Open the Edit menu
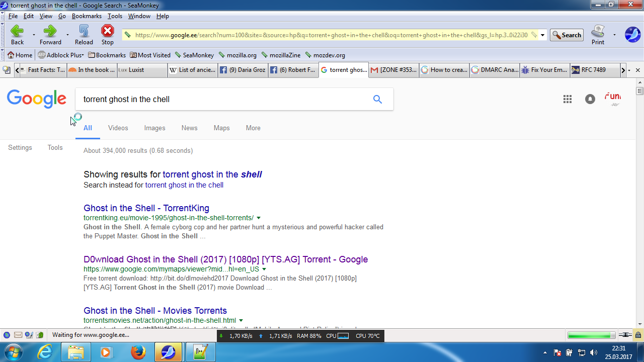This screenshot has width=644, height=362. point(29,16)
